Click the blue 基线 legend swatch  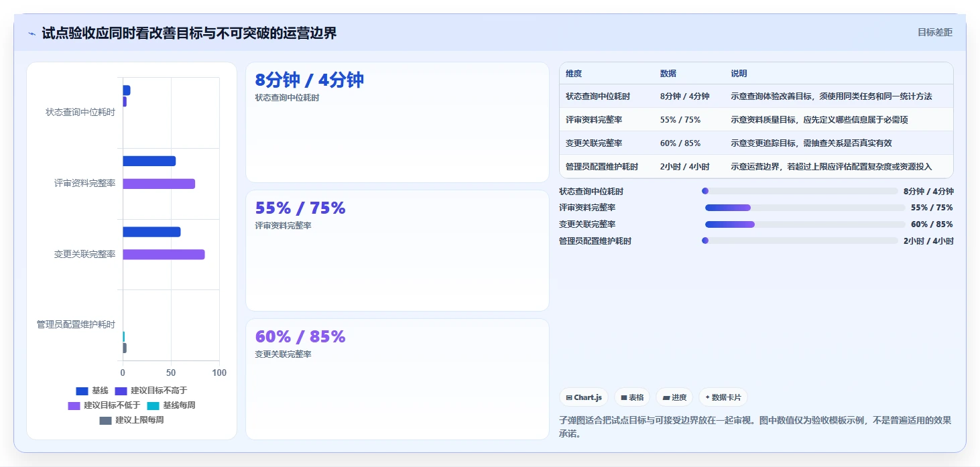[82, 391]
